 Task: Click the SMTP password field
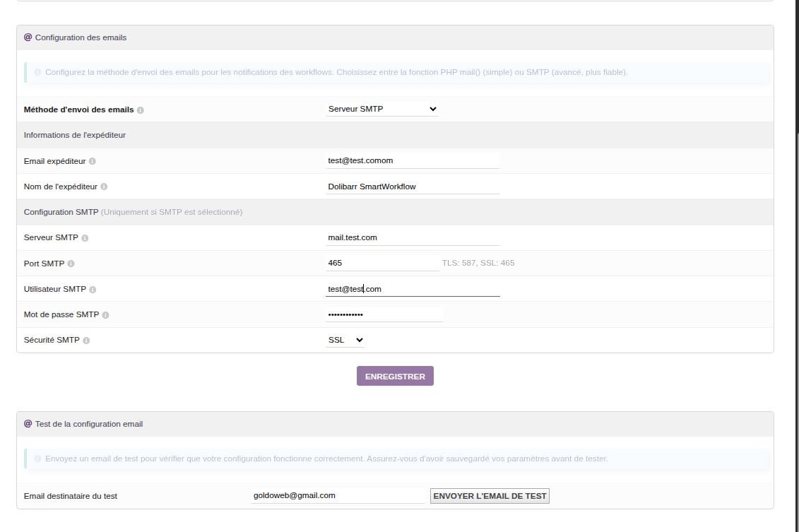pyautogui.click(x=384, y=314)
